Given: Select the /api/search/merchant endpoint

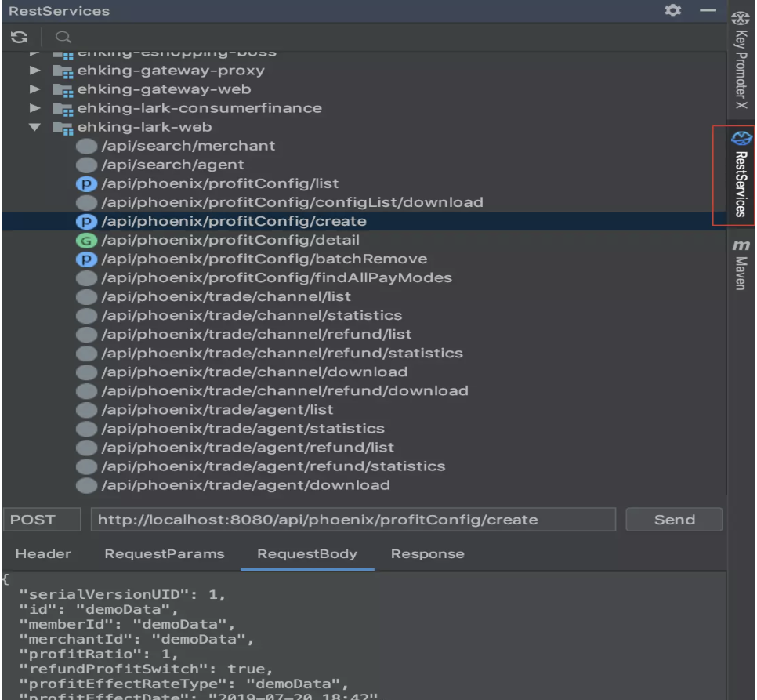Looking at the screenshot, I should click(188, 146).
